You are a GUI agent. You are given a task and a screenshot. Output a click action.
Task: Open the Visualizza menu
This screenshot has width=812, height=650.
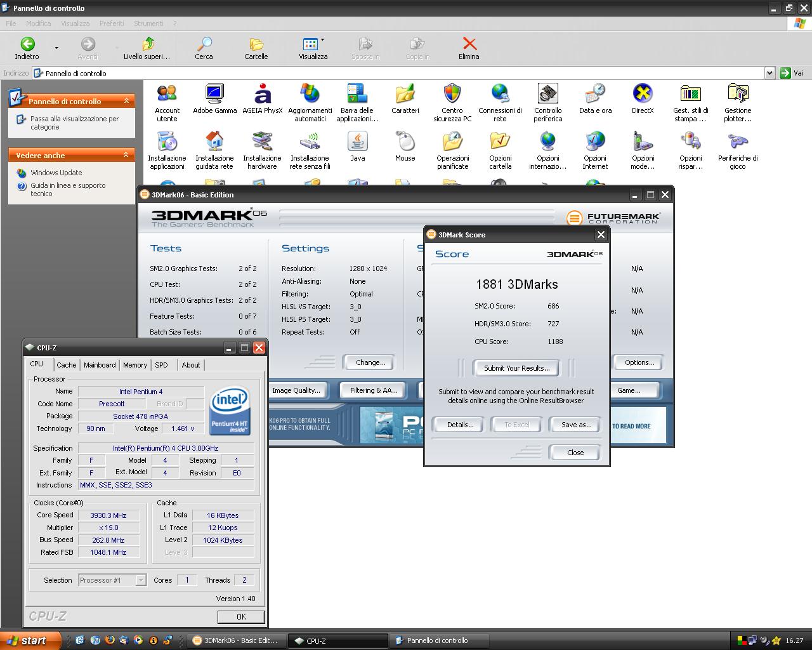[x=75, y=23]
